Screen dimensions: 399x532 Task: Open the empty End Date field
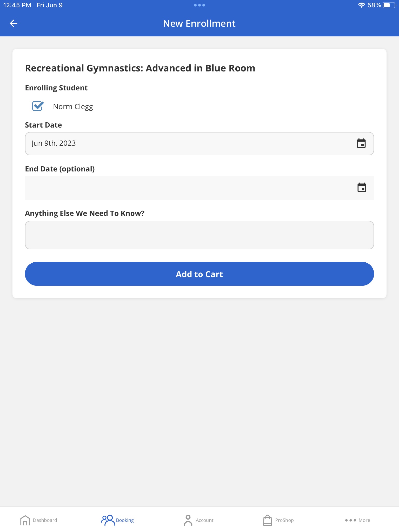coord(199,188)
